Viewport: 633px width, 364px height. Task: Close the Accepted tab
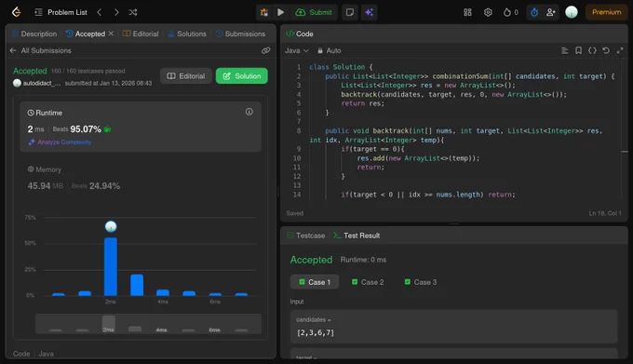[111, 34]
